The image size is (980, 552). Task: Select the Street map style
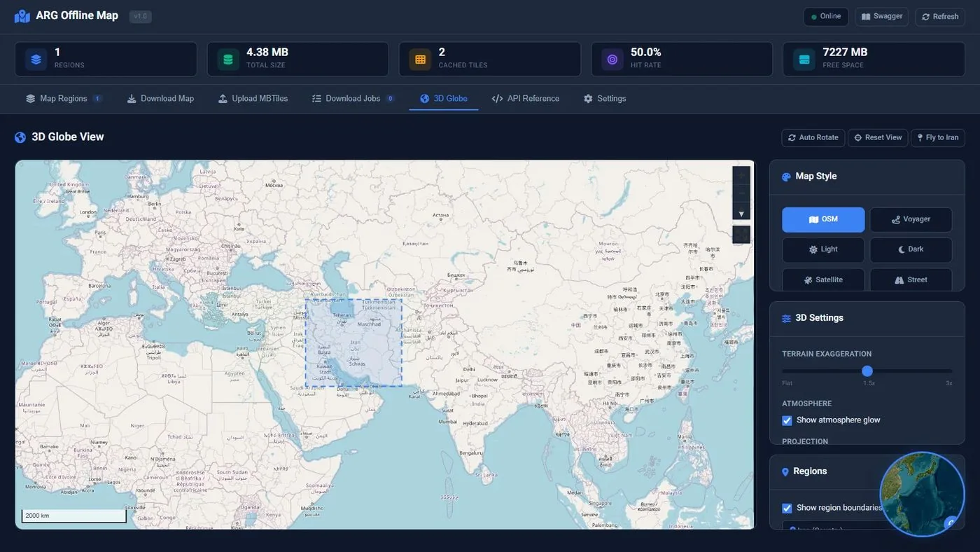click(911, 280)
